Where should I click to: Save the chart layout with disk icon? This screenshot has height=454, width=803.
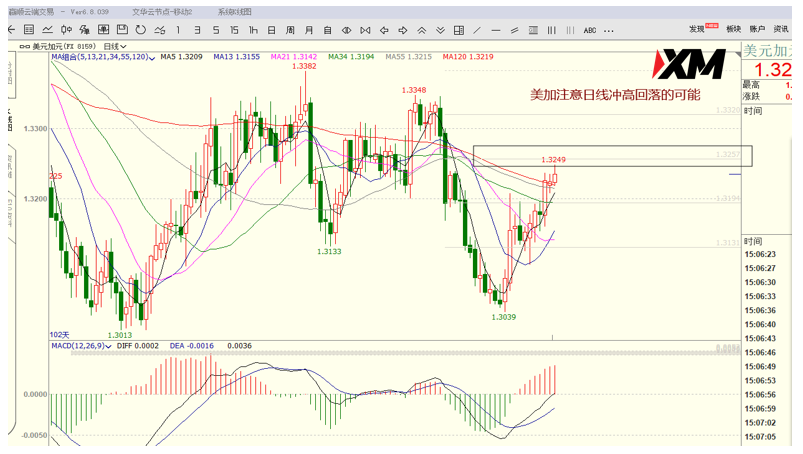[x=122, y=30]
